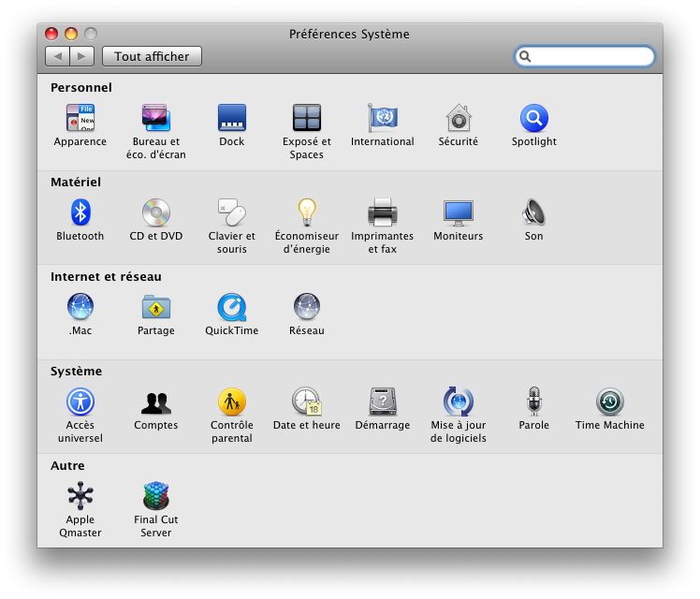Open Spotlight preferences icon
The width and height of the screenshot is (700, 599).
click(534, 118)
